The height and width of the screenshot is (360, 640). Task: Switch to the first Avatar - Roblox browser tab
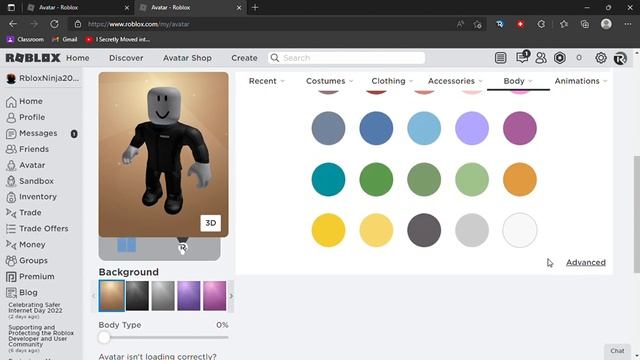tap(78, 7)
